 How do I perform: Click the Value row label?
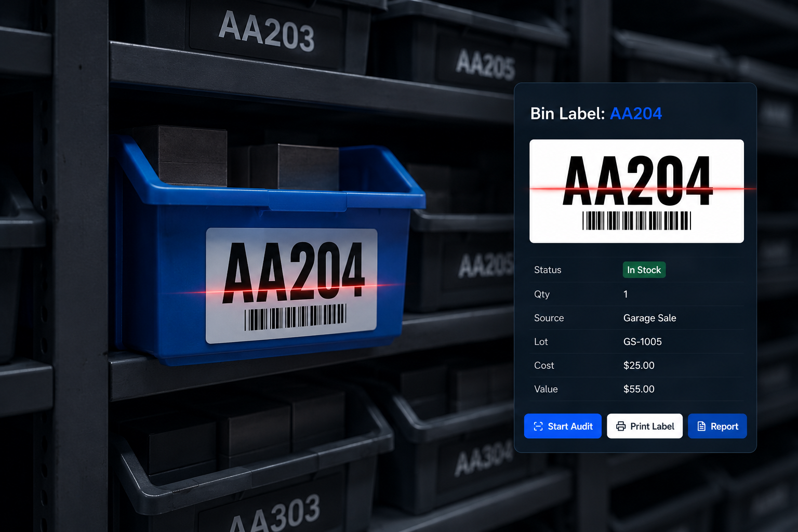(x=546, y=389)
